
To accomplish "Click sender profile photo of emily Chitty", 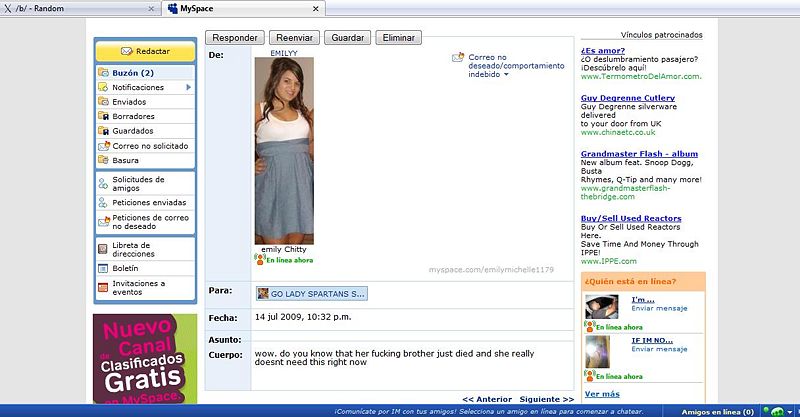I will 284,151.
